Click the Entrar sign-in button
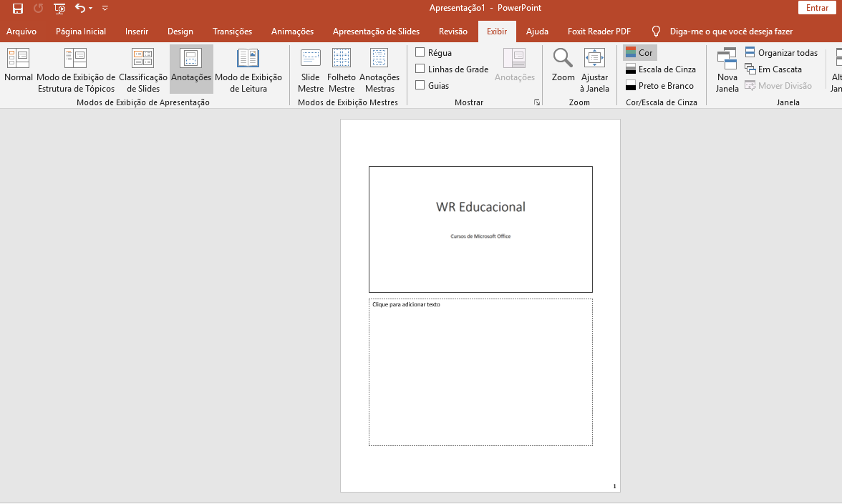842x504 pixels. (x=817, y=8)
